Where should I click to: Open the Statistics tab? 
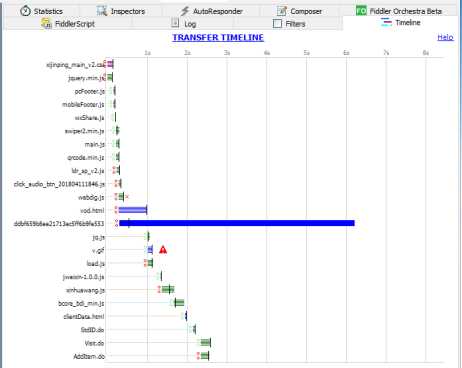(41, 11)
